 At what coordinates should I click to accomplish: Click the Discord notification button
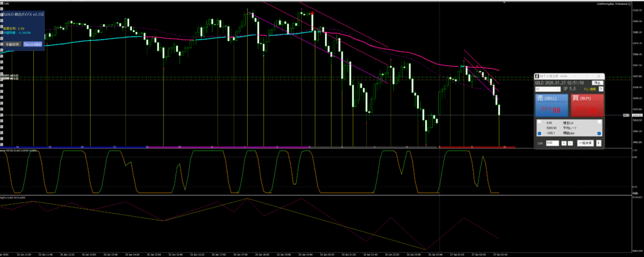pos(32,45)
